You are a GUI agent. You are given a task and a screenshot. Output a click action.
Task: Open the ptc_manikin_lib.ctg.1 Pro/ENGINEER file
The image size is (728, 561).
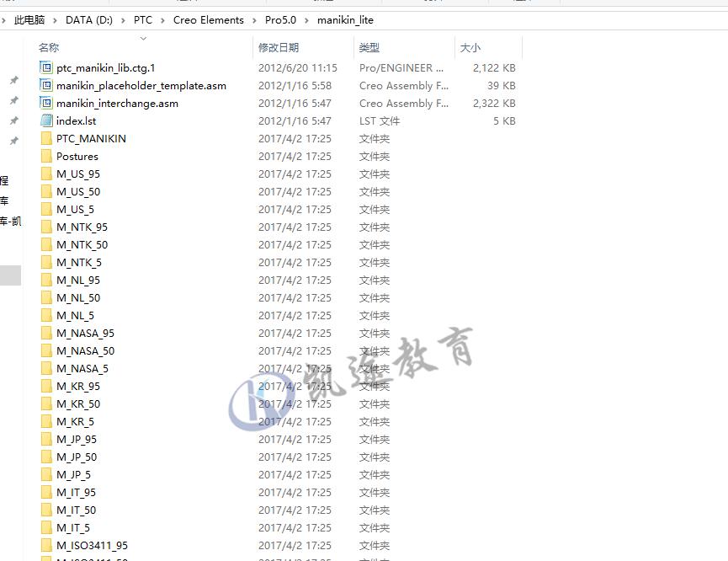[x=104, y=67]
